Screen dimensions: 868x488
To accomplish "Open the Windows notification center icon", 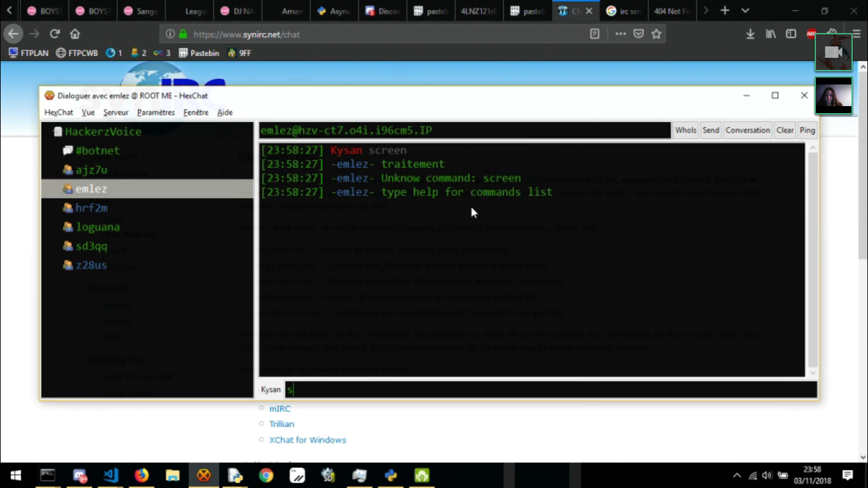I will tap(848, 475).
